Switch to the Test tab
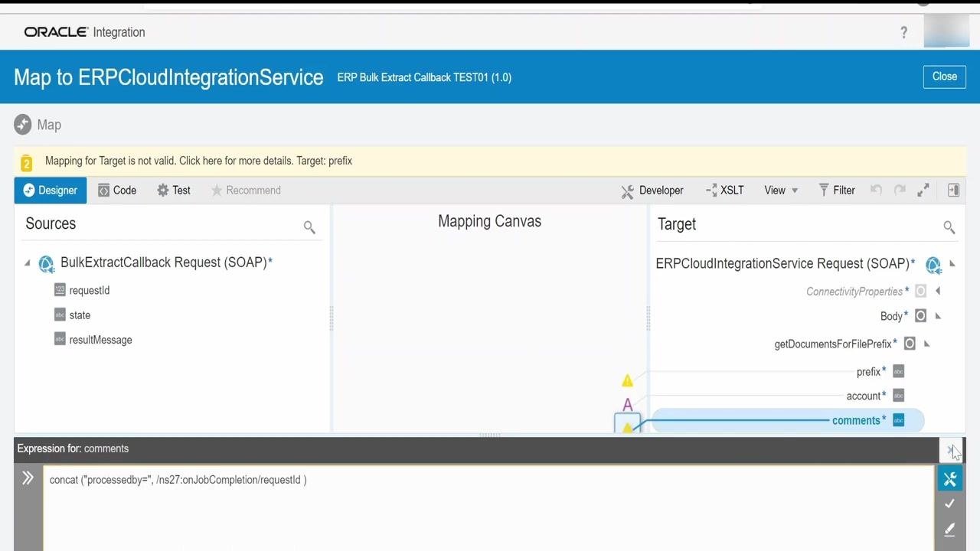Screen dimensions: 980x551 (174, 191)
